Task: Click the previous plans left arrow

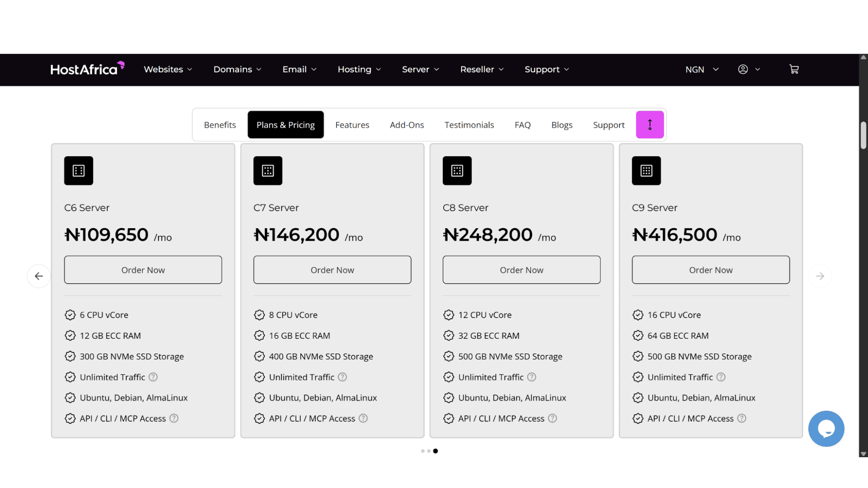Action: click(x=39, y=276)
